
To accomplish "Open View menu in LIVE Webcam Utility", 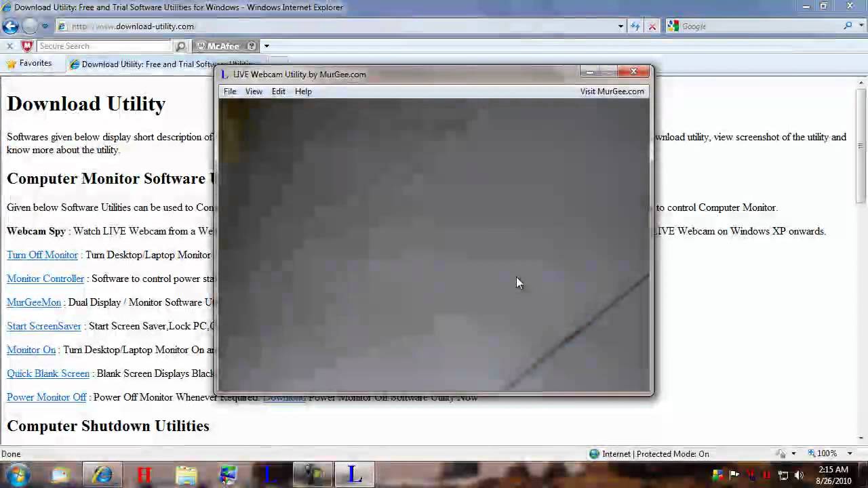I will (x=254, y=91).
